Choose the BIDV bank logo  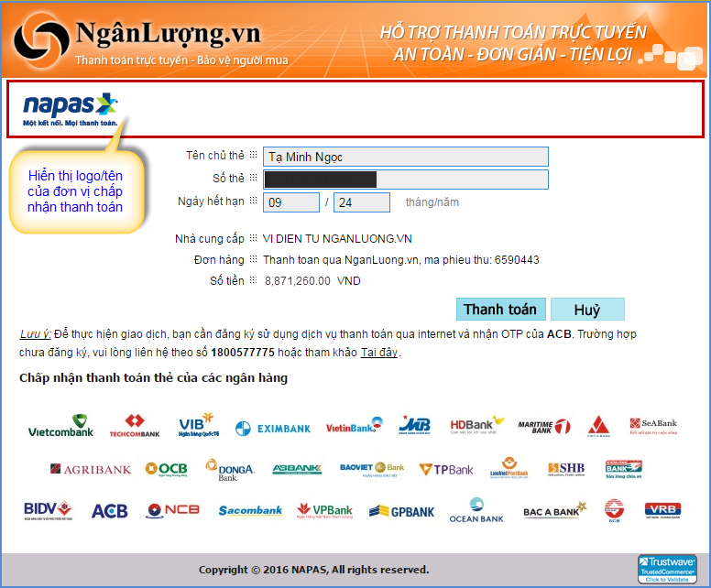(x=49, y=509)
